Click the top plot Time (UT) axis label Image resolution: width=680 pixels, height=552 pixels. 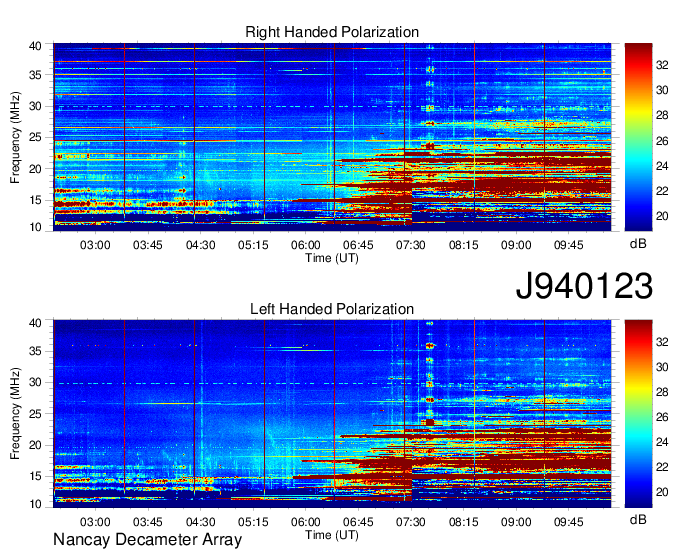coord(332,258)
